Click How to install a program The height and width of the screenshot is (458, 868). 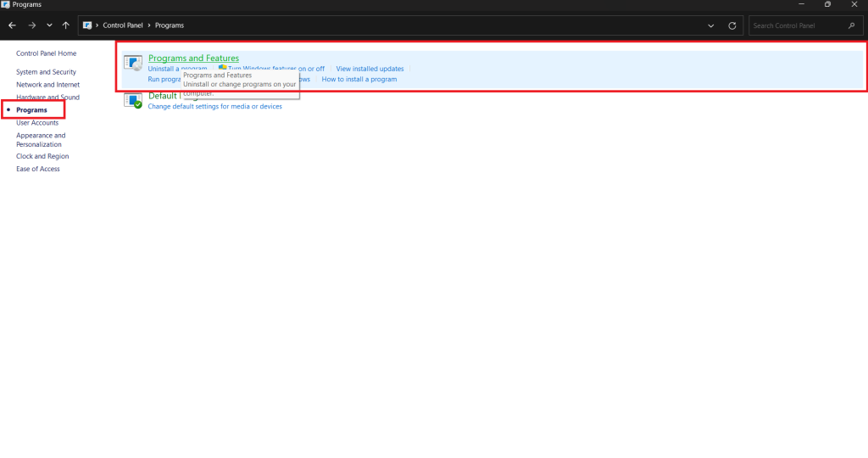[x=359, y=79]
